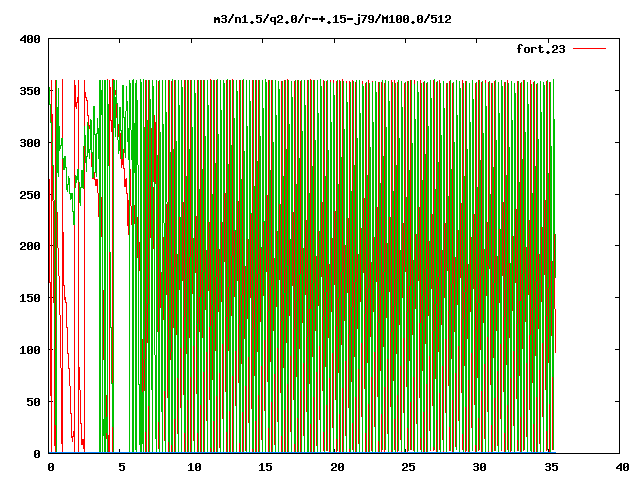640x480 pixels.
Task: Click the y-axis label 200
Action: coord(30,246)
